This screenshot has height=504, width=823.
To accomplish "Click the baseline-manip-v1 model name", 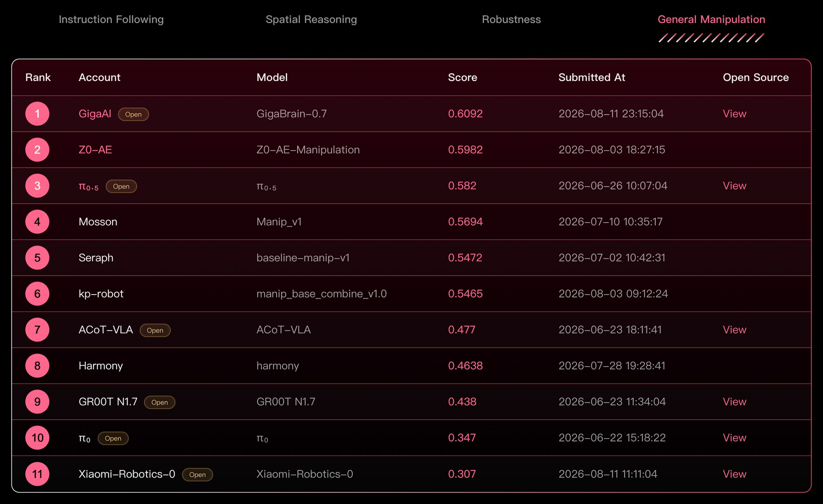I will [303, 258].
